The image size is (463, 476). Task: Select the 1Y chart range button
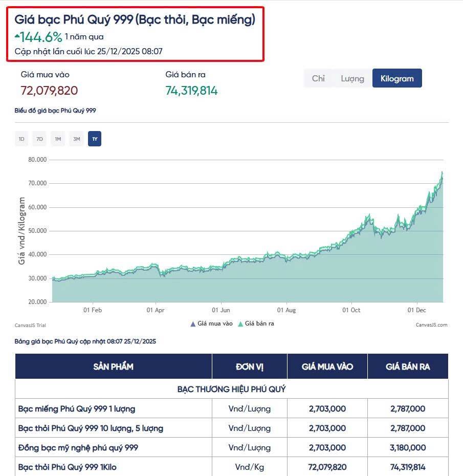(x=95, y=139)
